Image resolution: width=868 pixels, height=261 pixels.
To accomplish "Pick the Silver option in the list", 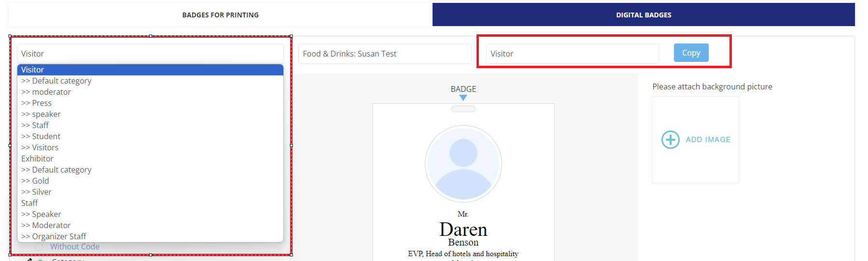I will 42,192.
